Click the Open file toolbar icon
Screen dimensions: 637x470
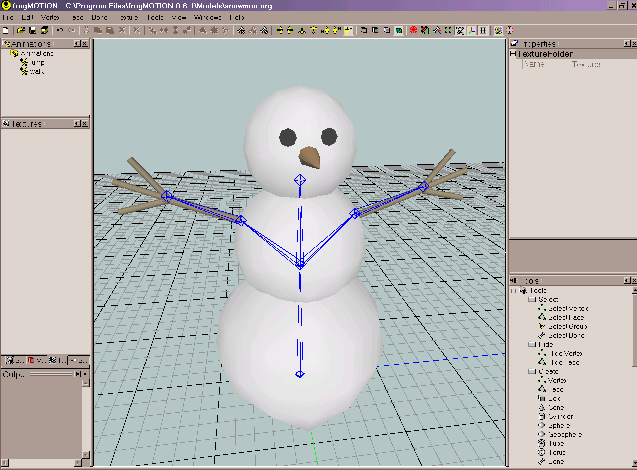pyautogui.click(x=18, y=31)
